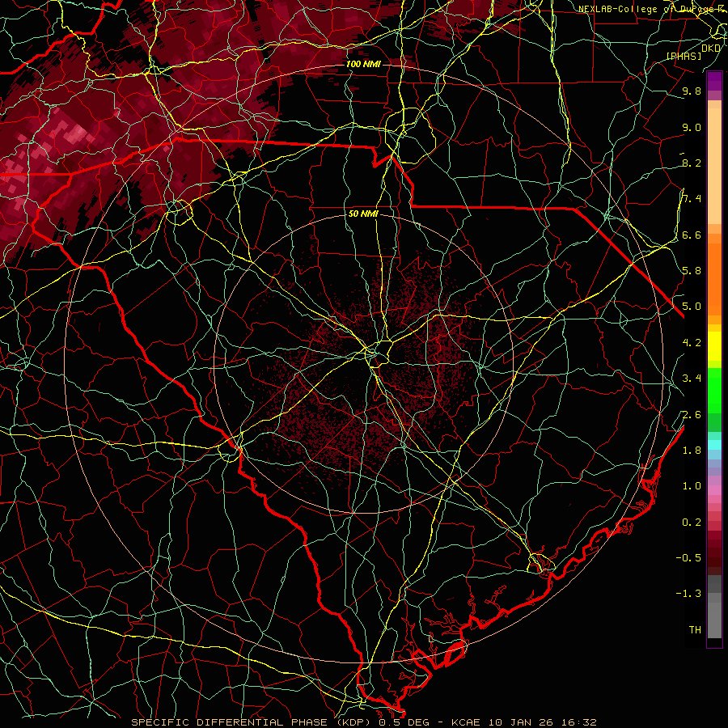Click the 8.2 value on the color scale
The height and width of the screenshot is (728, 728).
pos(692,163)
